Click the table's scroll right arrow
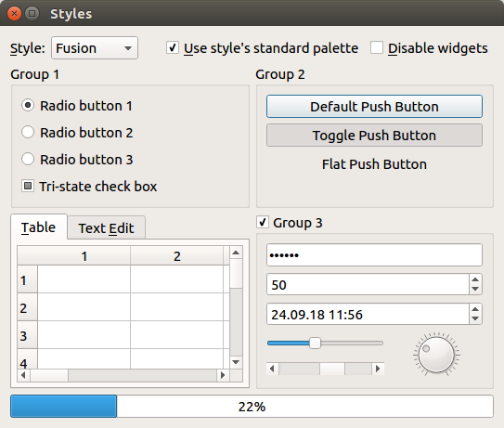The width and height of the screenshot is (504, 428). tap(223, 375)
